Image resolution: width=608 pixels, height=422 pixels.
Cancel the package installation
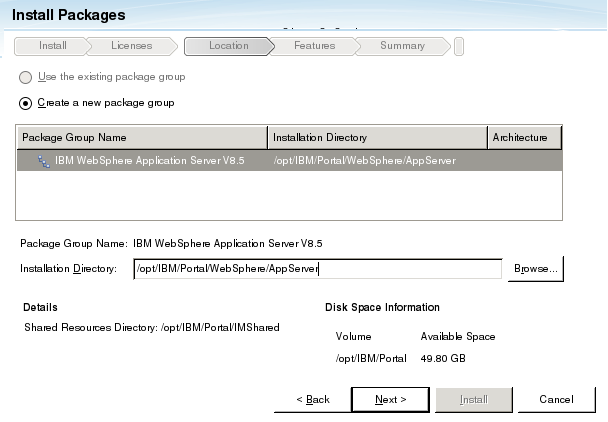click(x=555, y=399)
